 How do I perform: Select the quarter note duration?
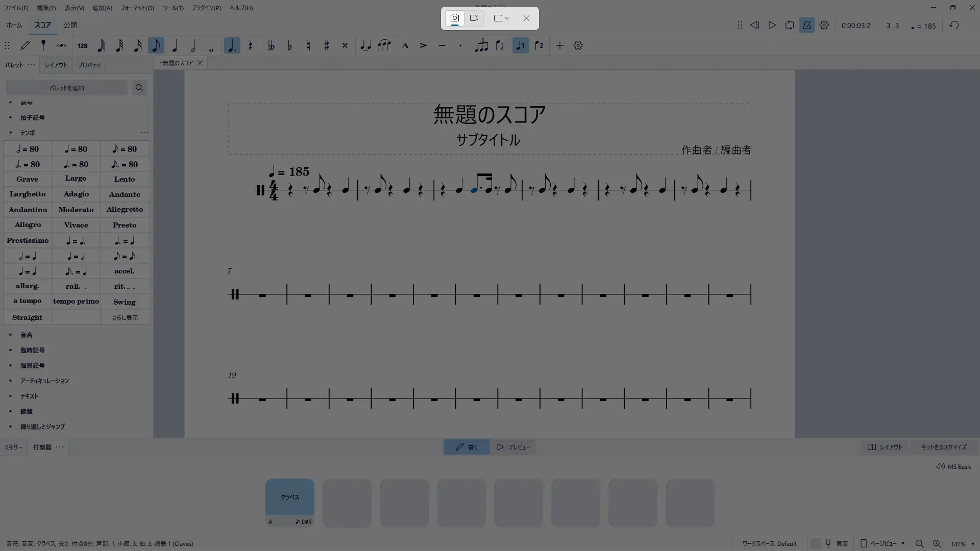(175, 45)
